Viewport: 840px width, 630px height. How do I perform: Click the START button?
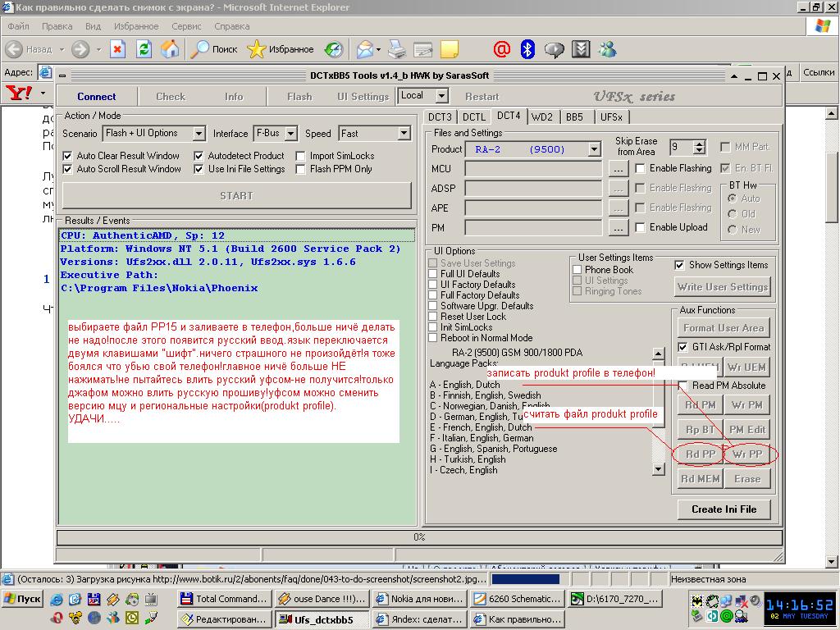pyautogui.click(x=237, y=195)
